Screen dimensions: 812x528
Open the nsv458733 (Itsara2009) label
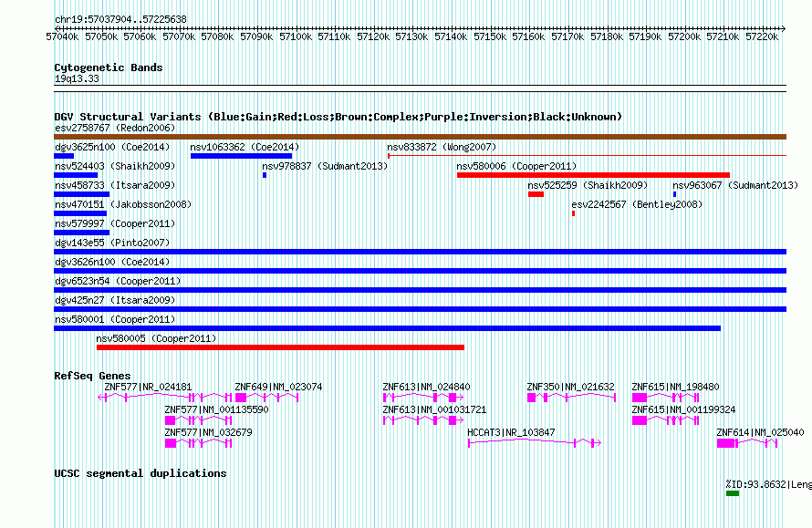click(115, 185)
